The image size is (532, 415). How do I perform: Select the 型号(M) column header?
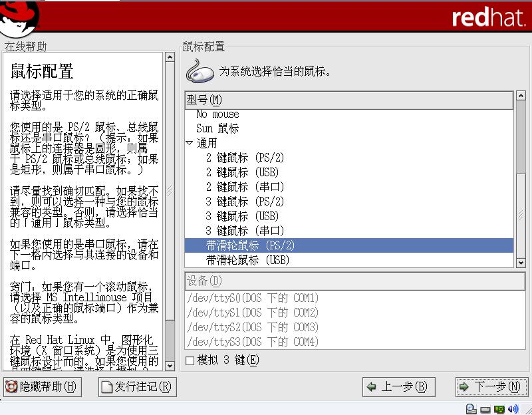(349, 100)
